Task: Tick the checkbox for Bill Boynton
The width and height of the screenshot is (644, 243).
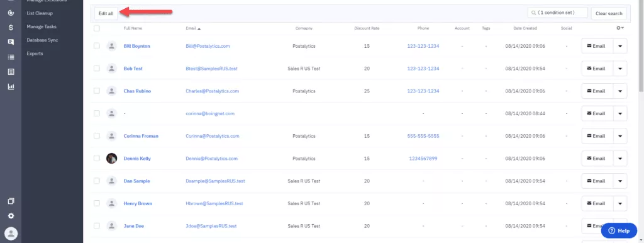Action: click(x=96, y=46)
